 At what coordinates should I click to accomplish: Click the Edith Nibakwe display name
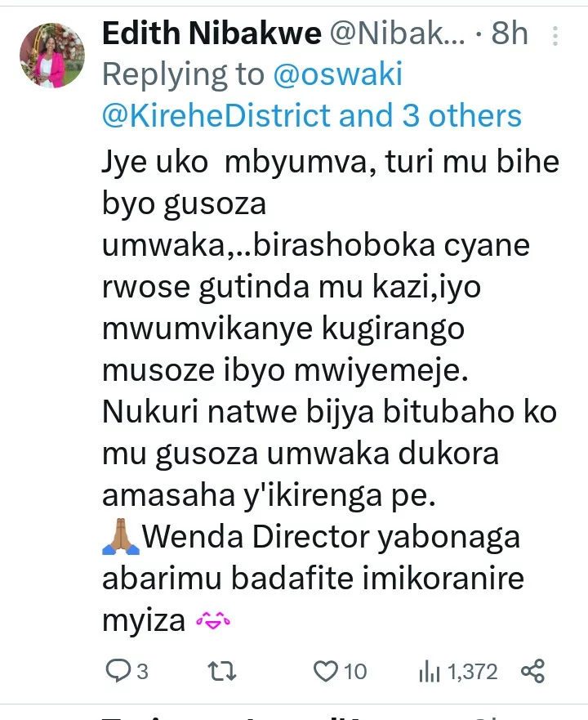(212, 34)
